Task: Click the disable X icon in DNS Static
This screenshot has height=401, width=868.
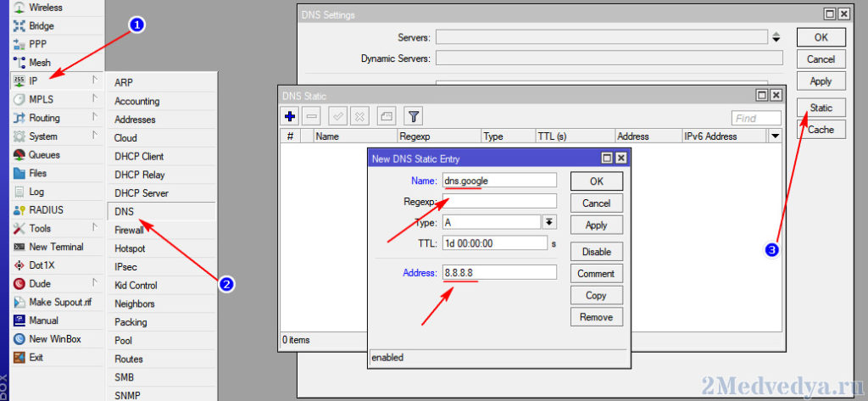Action: click(359, 116)
